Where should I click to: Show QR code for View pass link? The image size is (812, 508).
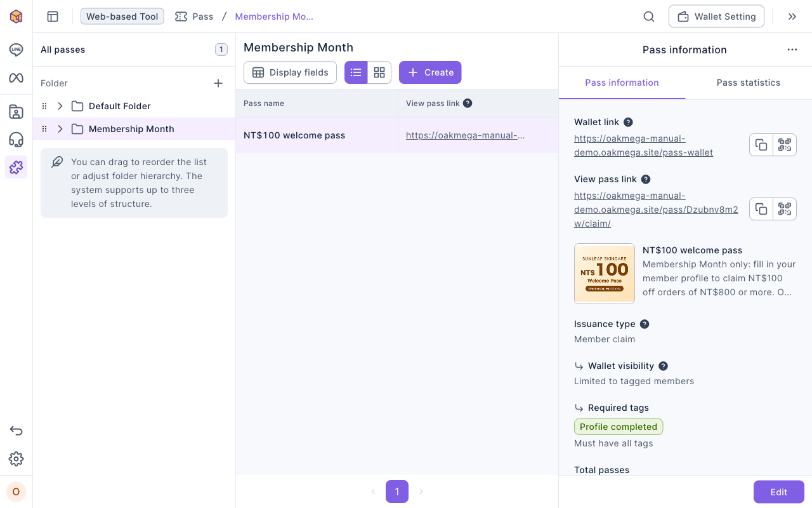[x=785, y=209]
